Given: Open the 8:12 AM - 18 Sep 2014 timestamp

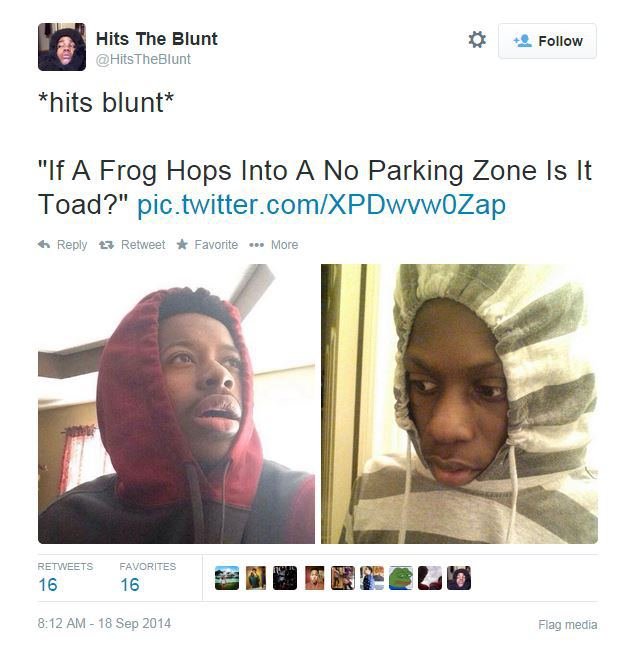Looking at the screenshot, I should click(104, 623).
